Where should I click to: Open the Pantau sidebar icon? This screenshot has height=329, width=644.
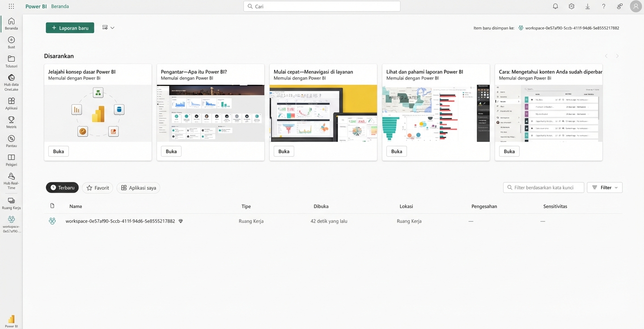click(x=11, y=139)
